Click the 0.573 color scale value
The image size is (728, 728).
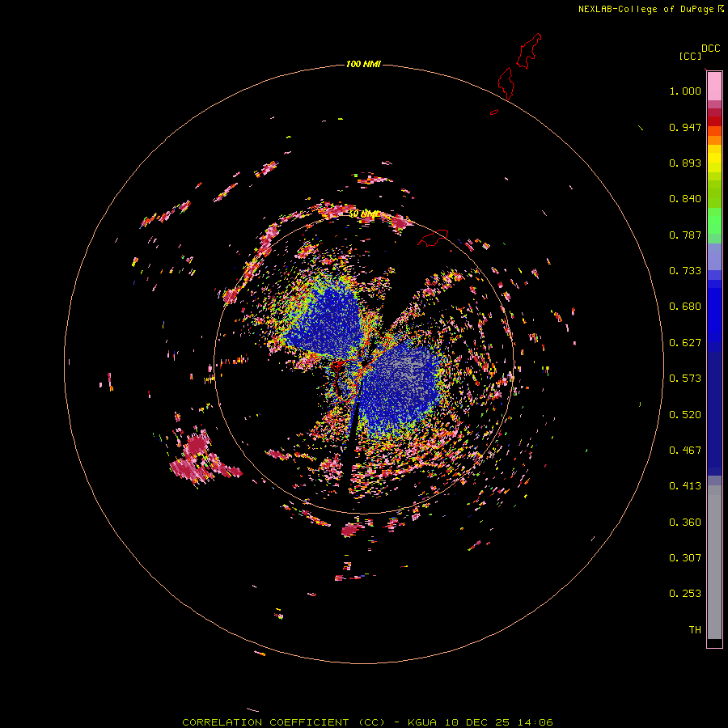[685, 379]
